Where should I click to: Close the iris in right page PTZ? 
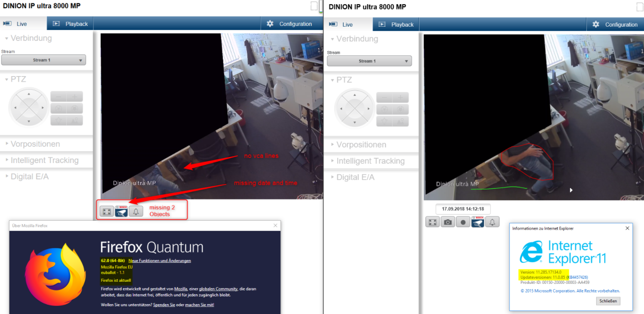point(384,109)
